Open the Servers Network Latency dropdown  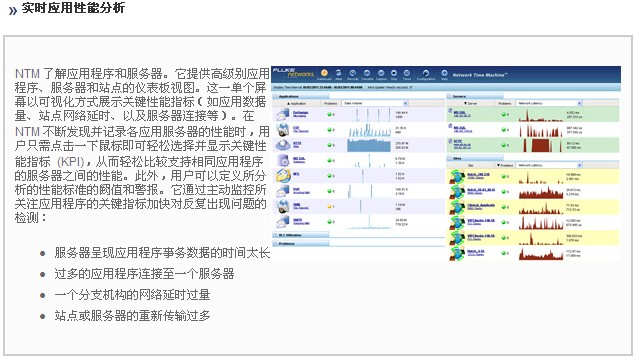tap(549, 104)
